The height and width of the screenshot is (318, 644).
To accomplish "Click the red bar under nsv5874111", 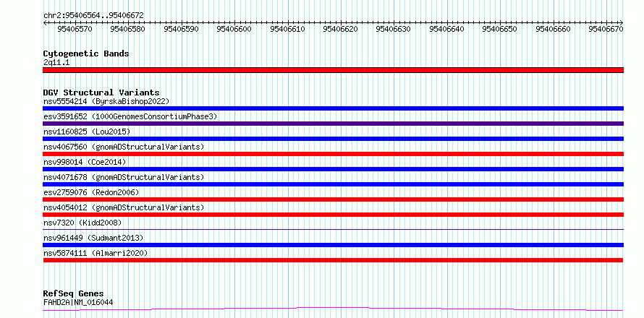I will click(333, 260).
